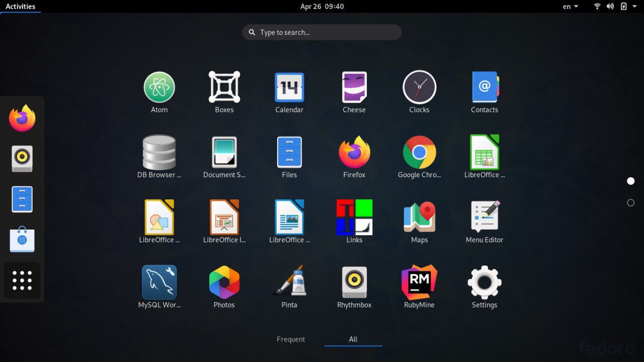Launch LibreOffice Writer
Image resolution: width=644 pixels, height=362 pixels.
289,222
